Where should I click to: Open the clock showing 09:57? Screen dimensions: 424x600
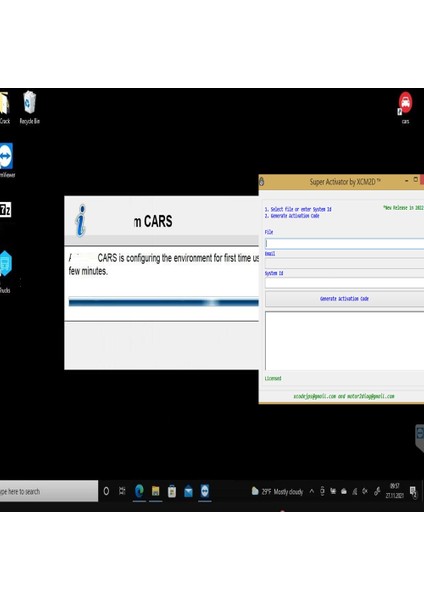click(394, 491)
